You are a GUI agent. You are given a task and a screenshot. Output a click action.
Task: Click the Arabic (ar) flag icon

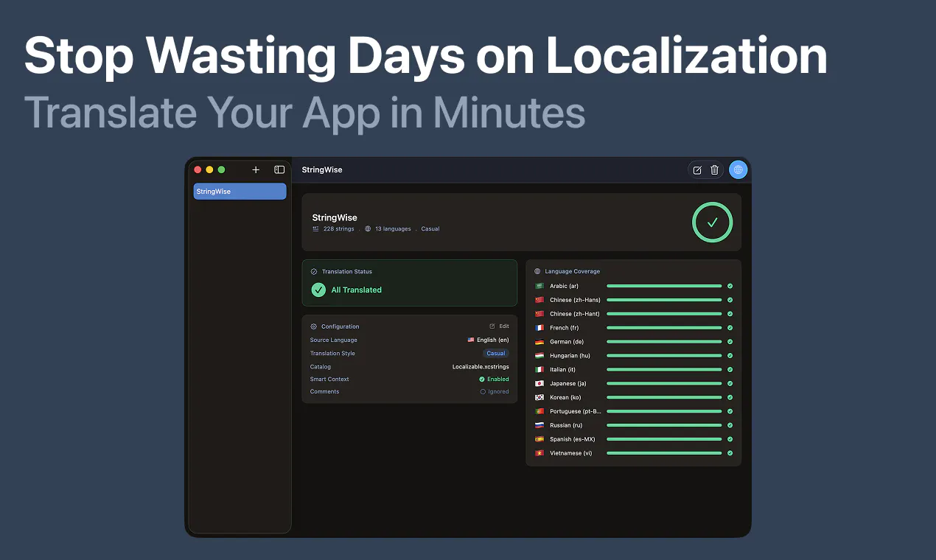point(539,286)
